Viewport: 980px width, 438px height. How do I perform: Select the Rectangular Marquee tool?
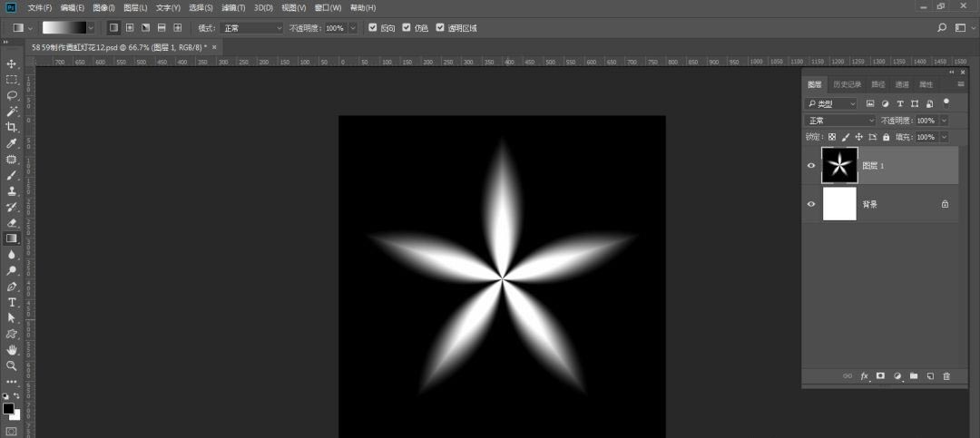click(x=11, y=80)
